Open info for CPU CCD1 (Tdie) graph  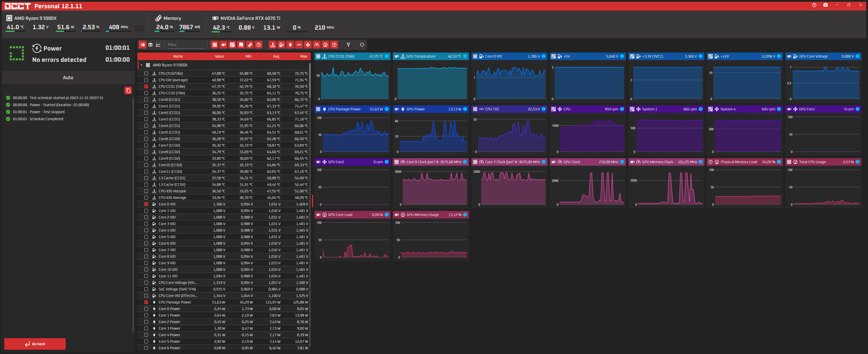(387, 56)
